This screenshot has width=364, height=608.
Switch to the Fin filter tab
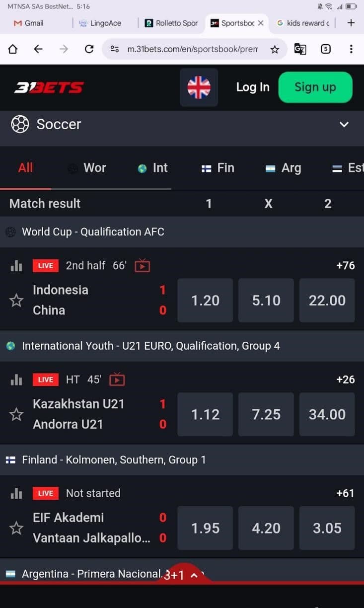218,168
